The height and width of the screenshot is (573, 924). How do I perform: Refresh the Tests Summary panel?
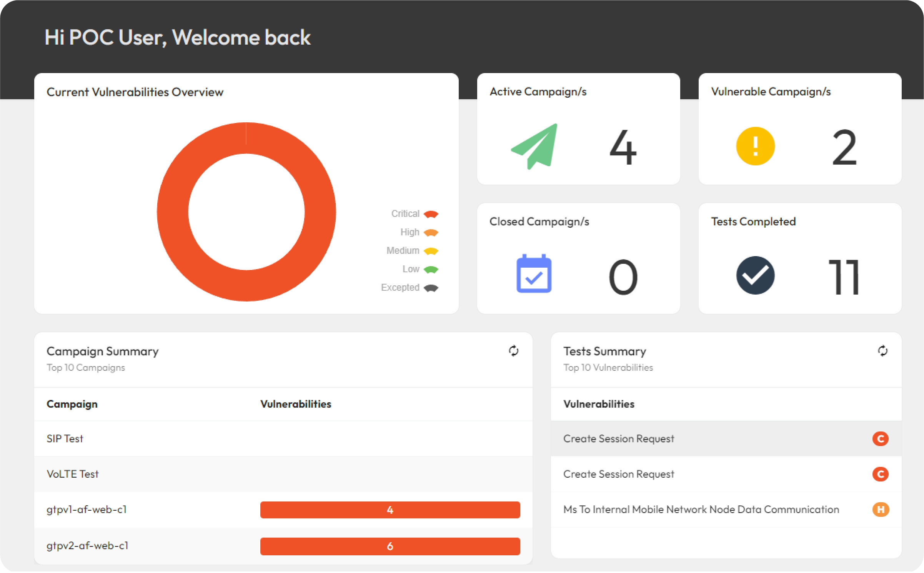(x=882, y=351)
